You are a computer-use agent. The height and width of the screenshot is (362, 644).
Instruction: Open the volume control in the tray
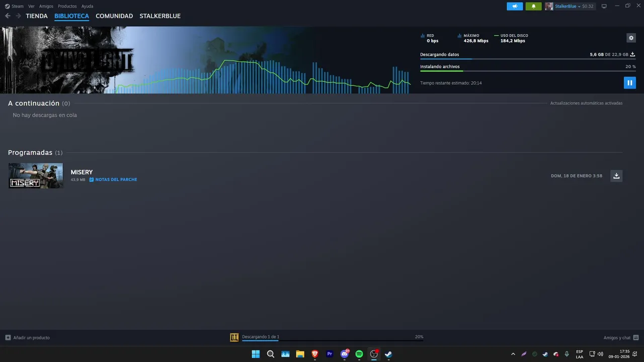tap(600, 354)
